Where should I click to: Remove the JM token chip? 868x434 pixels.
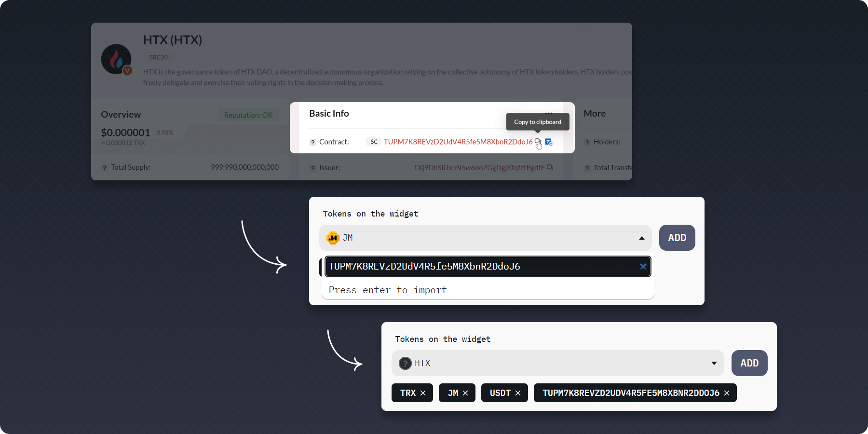465,393
